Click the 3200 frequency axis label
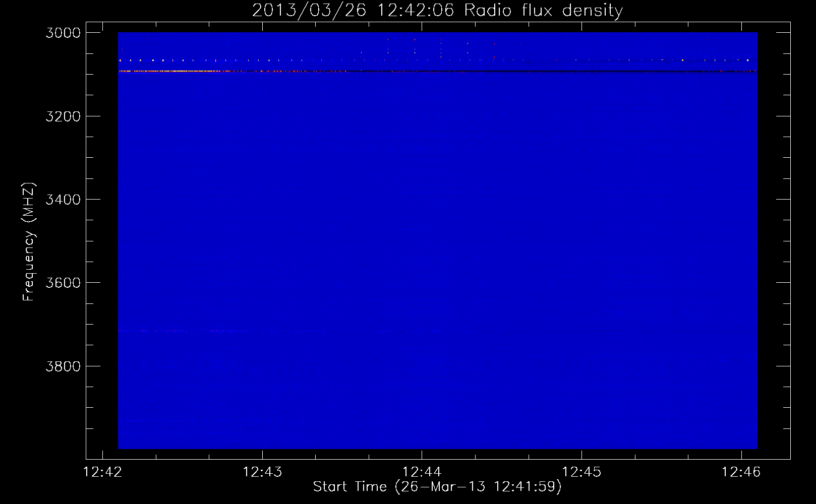The image size is (816, 504). 63,116
